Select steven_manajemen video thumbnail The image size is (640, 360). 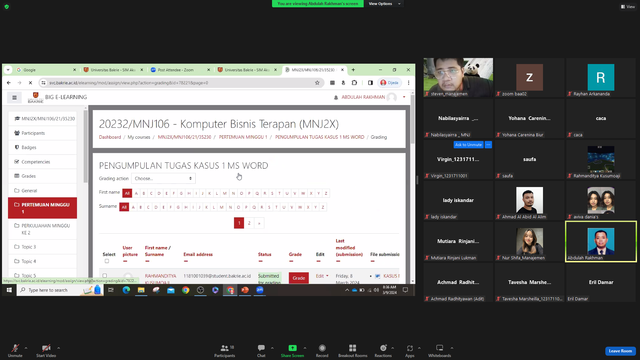pos(458,77)
